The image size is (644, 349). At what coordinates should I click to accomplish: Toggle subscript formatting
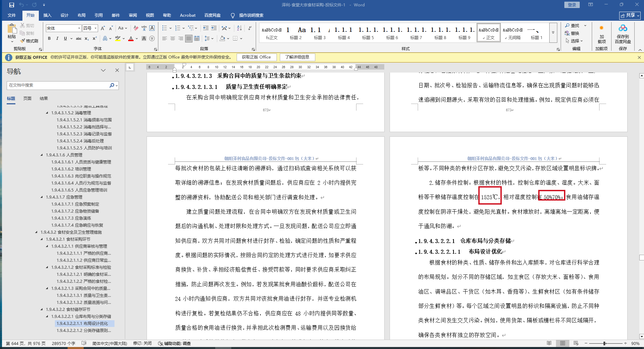87,38
